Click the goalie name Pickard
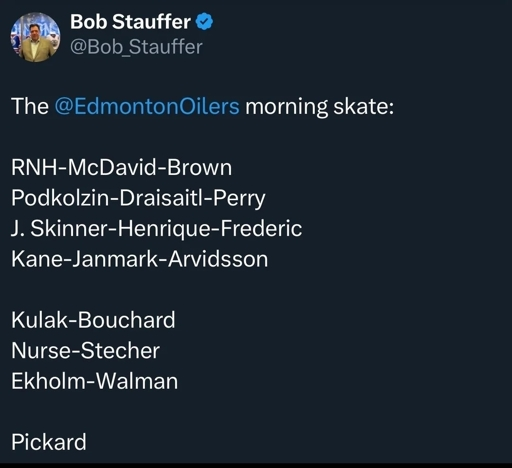 [x=49, y=442]
